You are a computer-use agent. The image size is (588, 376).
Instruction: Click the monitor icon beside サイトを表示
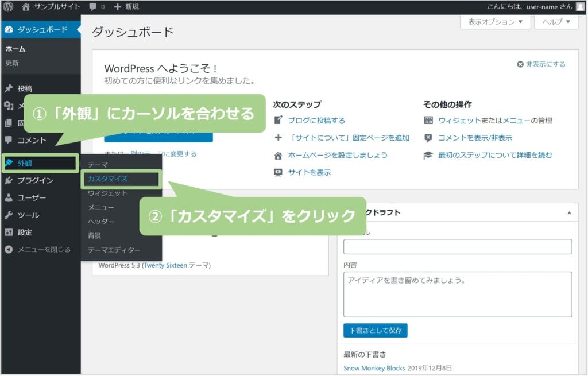(x=278, y=172)
